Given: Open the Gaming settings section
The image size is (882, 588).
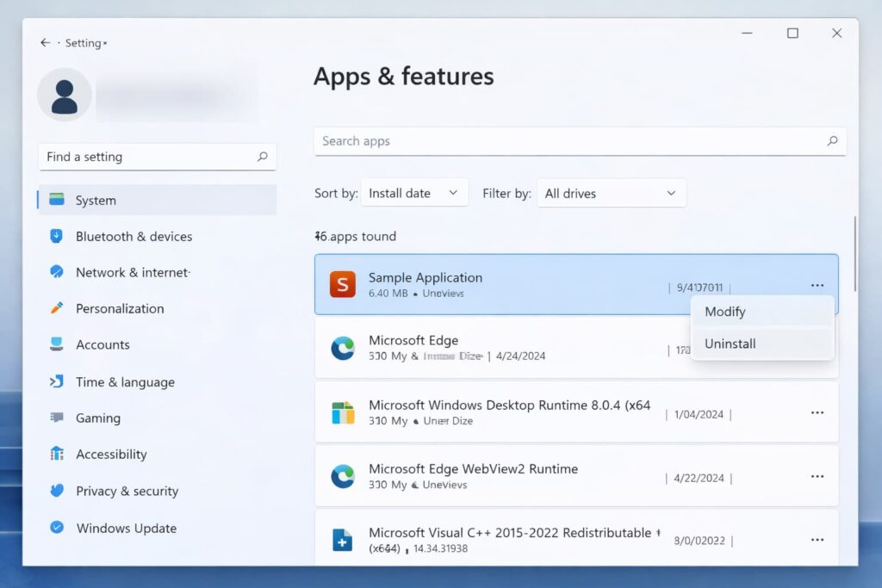Looking at the screenshot, I should click(x=98, y=418).
